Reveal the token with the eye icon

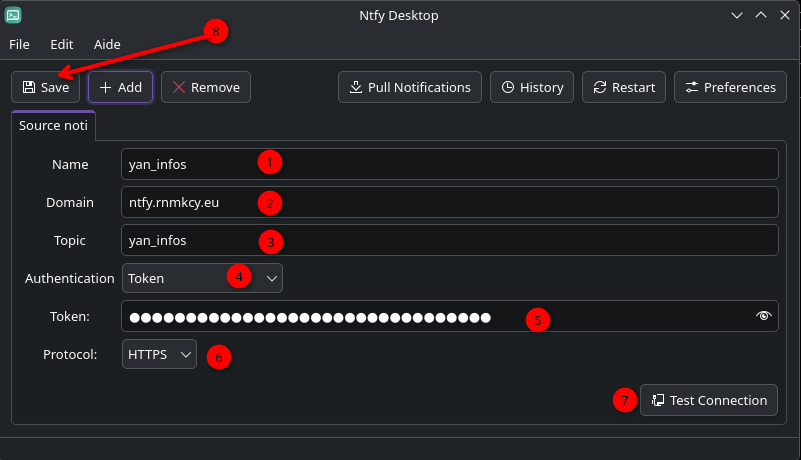click(763, 316)
